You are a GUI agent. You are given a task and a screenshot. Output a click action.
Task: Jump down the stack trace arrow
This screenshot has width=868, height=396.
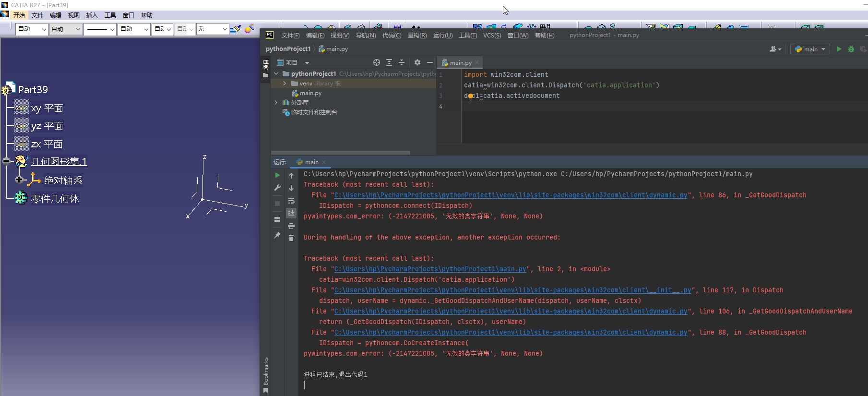pyautogui.click(x=291, y=188)
